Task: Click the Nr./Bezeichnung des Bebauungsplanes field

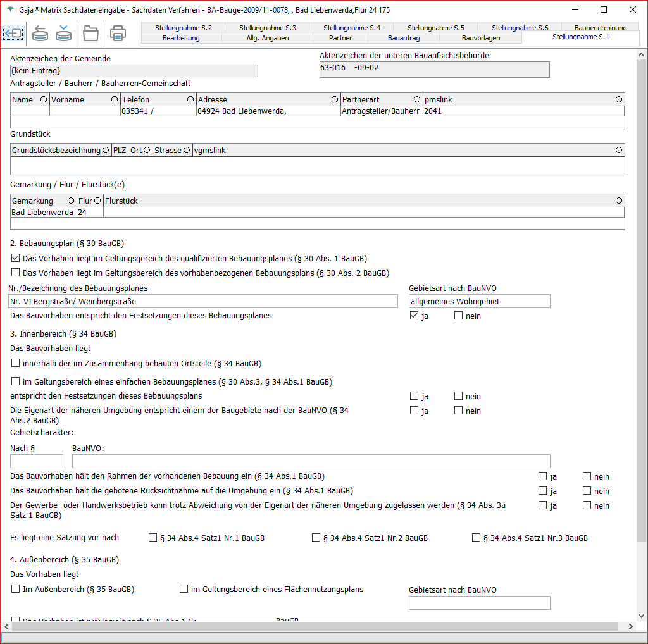Action: point(203,301)
